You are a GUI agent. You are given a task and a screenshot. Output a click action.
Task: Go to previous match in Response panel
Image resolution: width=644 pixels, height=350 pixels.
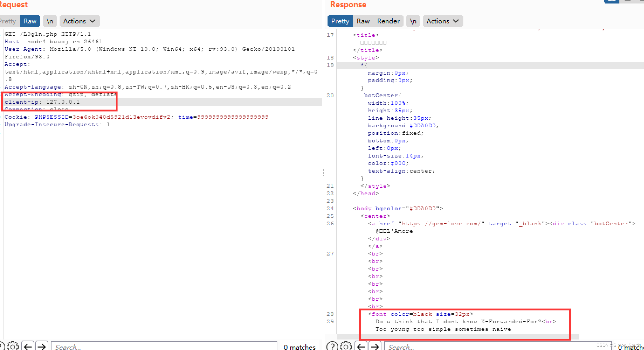(361, 346)
